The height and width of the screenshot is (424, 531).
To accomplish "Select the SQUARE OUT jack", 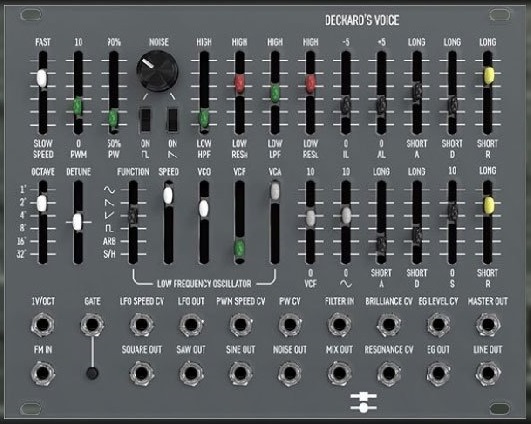I will (142, 373).
